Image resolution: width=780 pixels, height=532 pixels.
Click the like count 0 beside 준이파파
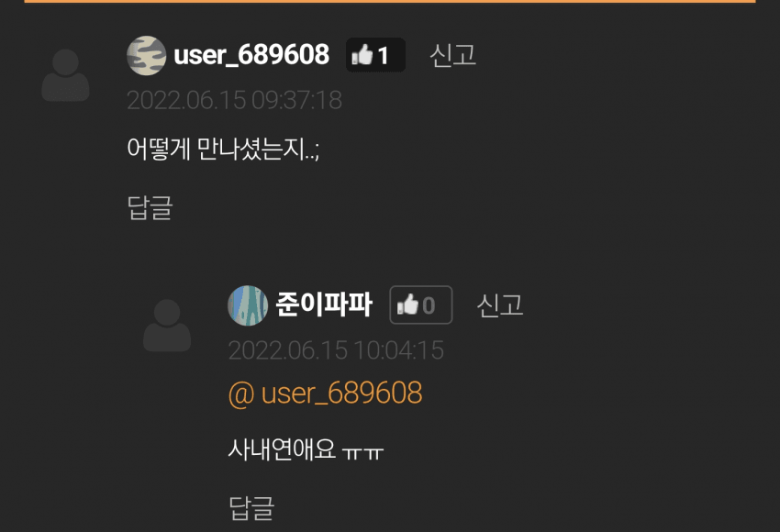(x=429, y=305)
